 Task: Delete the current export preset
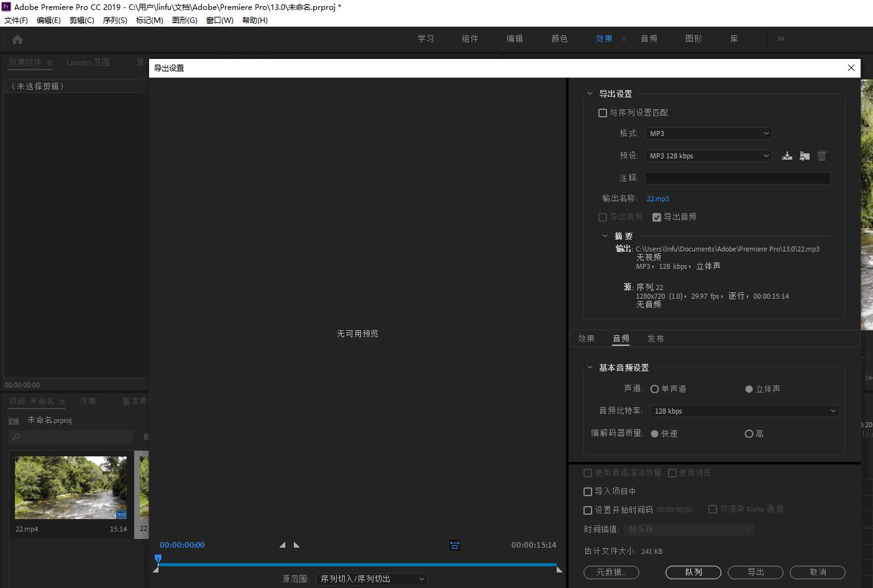point(821,156)
